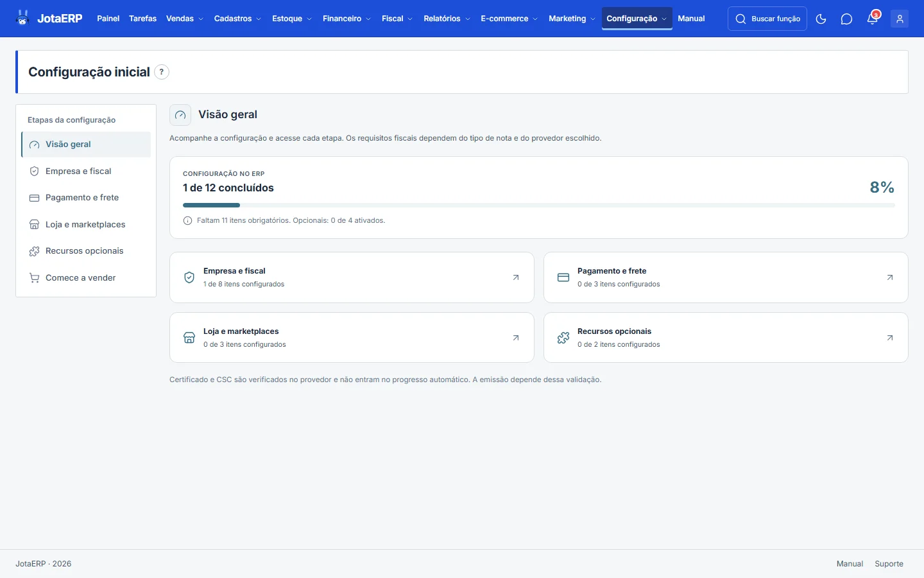Screen dimensions: 924x578
Task: Click the arrow icon on Pagamento e frete card
Action: pos(890,277)
